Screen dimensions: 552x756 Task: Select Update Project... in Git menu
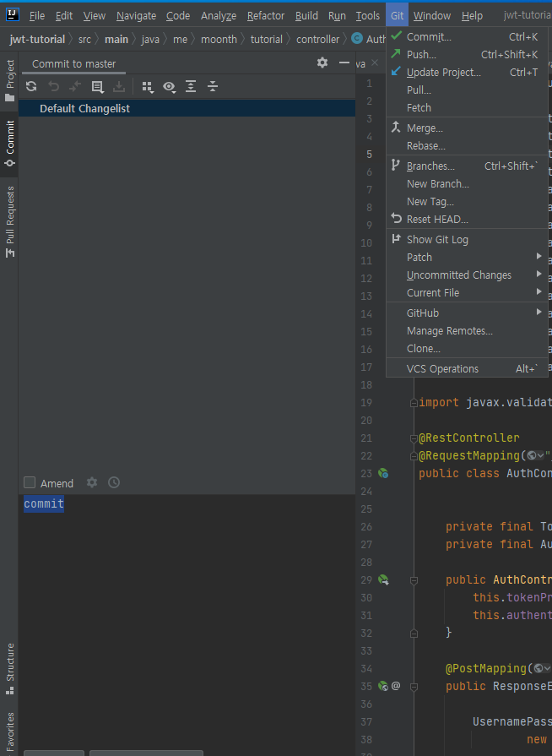(468, 73)
